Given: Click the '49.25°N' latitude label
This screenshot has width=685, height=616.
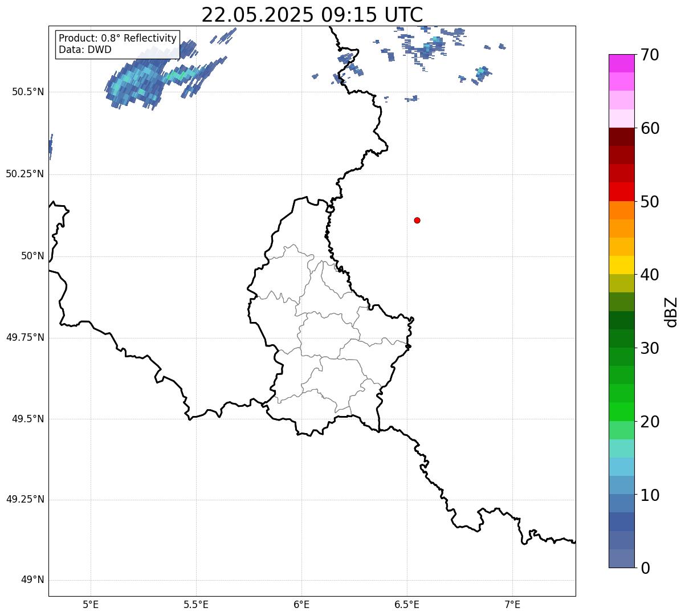Looking at the screenshot, I should click(25, 499).
